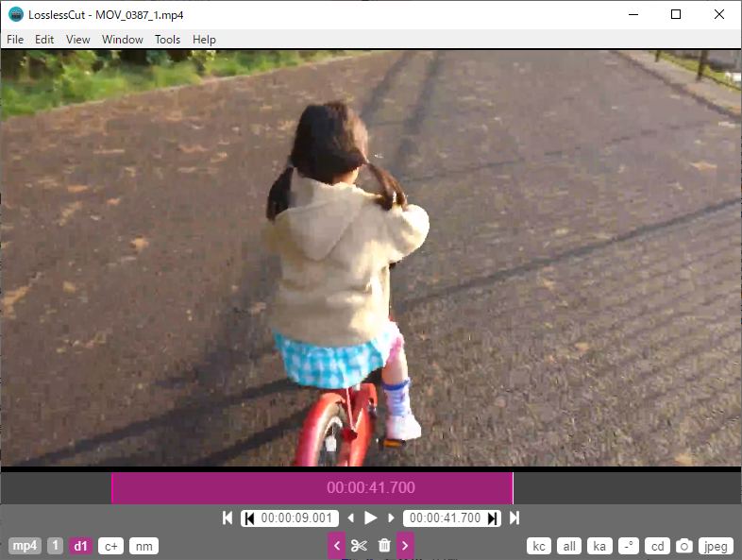Maximize the LosslessCut window
The width and height of the screenshot is (742, 560).
click(x=676, y=14)
